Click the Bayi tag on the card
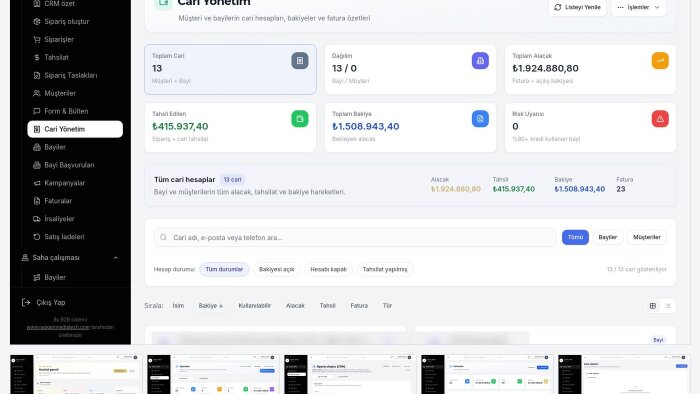The width and height of the screenshot is (700, 394). (658, 340)
